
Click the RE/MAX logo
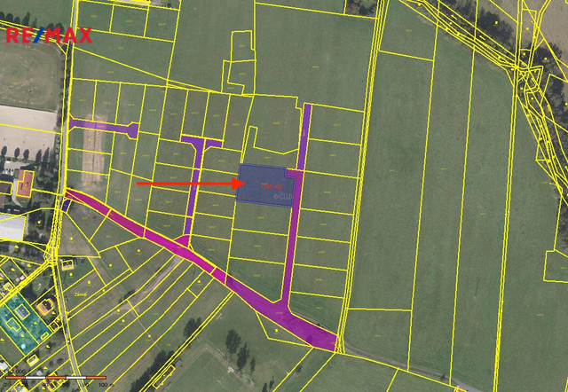coord(49,35)
